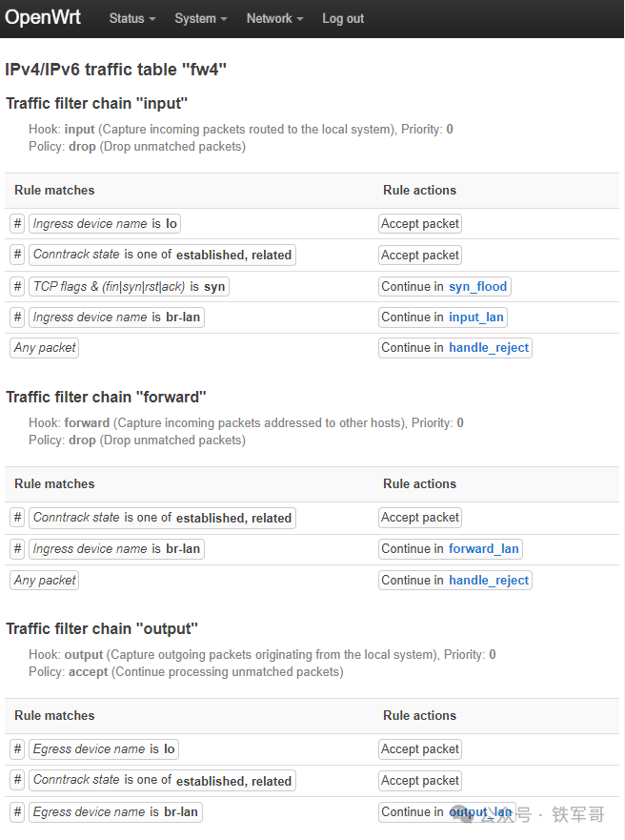Click the # badge of the output chain Conntrack rule
The width and height of the screenshot is (625, 840).
pyautogui.click(x=17, y=780)
